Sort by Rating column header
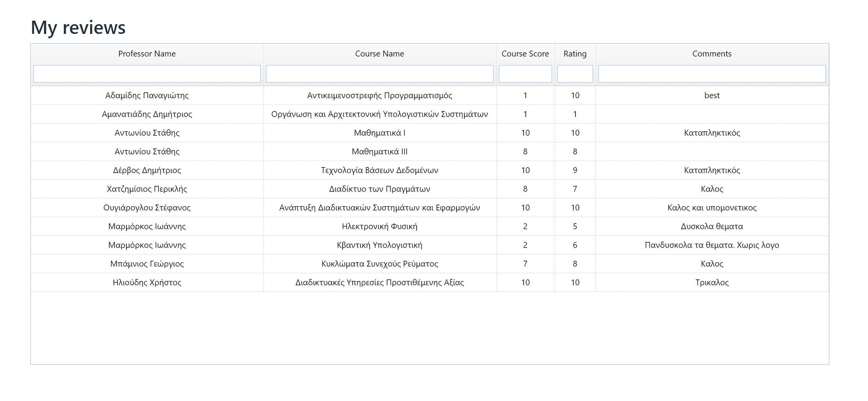The image size is (868, 401). (575, 54)
